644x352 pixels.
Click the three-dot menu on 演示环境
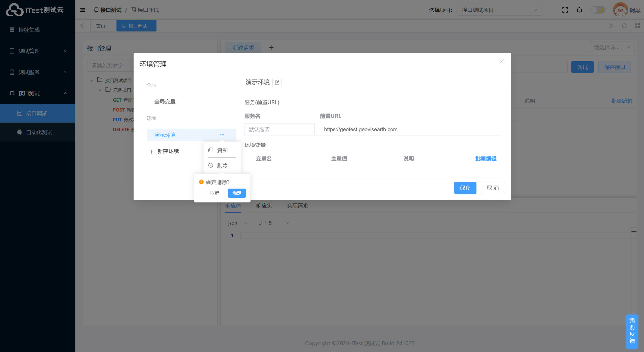pyautogui.click(x=222, y=135)
